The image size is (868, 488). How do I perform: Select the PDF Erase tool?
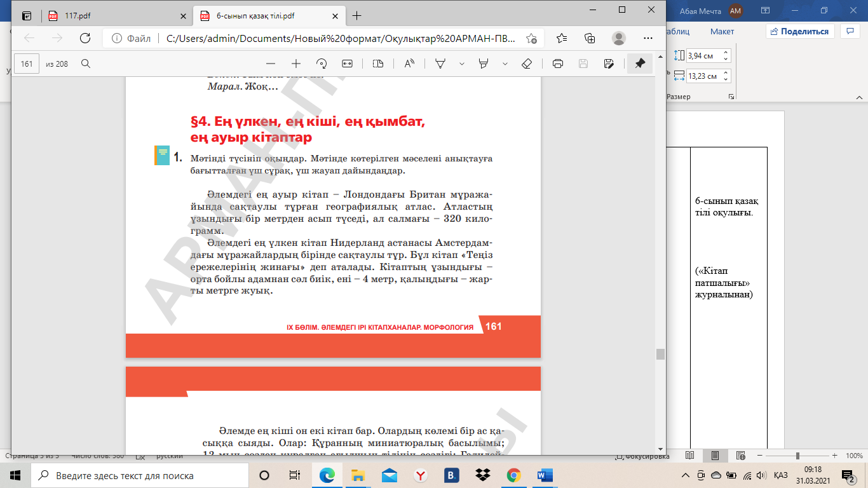pos(527,64)
